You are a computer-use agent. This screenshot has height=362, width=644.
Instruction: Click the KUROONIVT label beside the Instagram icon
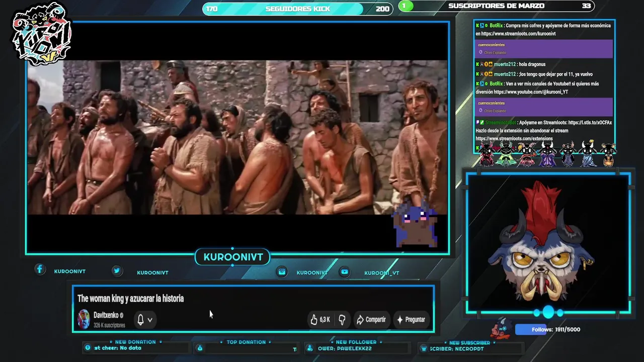click(312, 273)
